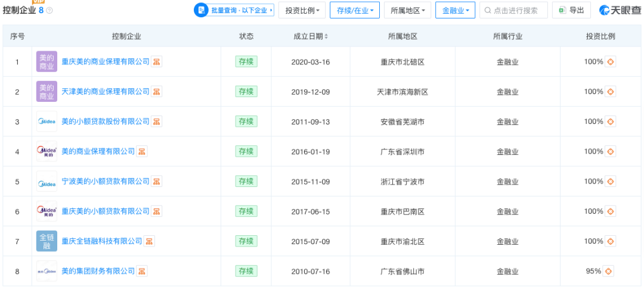View investment path icon in row 1
This screenshot has width=644, height=293.
(611, 61)
